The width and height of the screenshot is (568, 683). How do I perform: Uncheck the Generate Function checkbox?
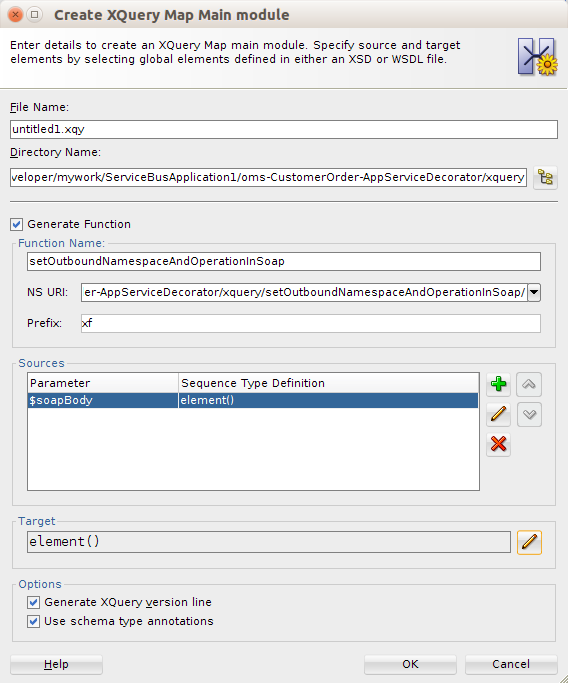(x=17, y=224)
